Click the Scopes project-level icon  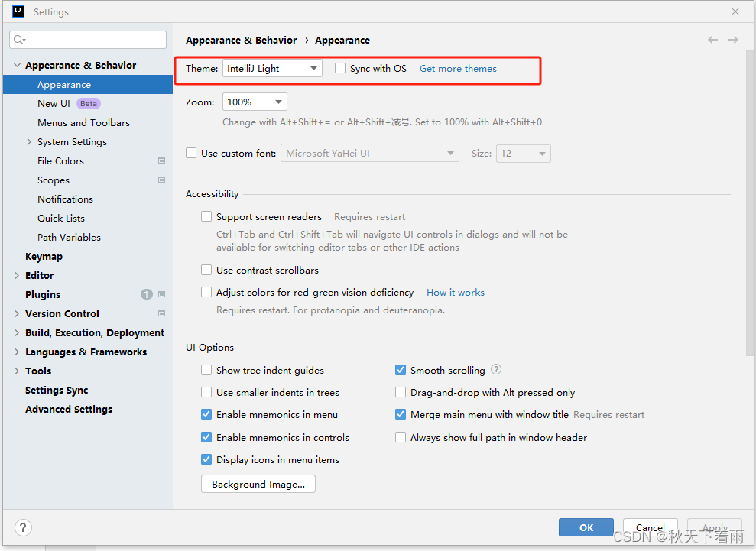click(x=161, y=180)
